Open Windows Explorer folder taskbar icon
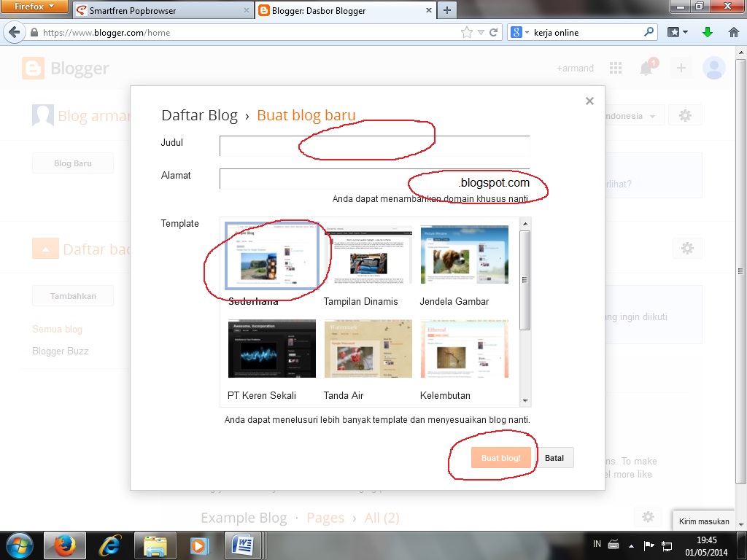The image size is (747, 560). 155,545
